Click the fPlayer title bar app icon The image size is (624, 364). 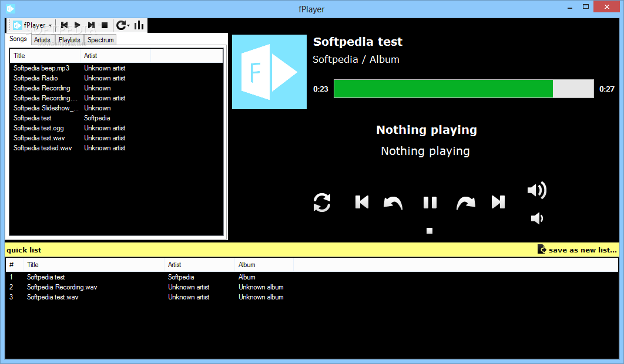click(x=11, y=8)
